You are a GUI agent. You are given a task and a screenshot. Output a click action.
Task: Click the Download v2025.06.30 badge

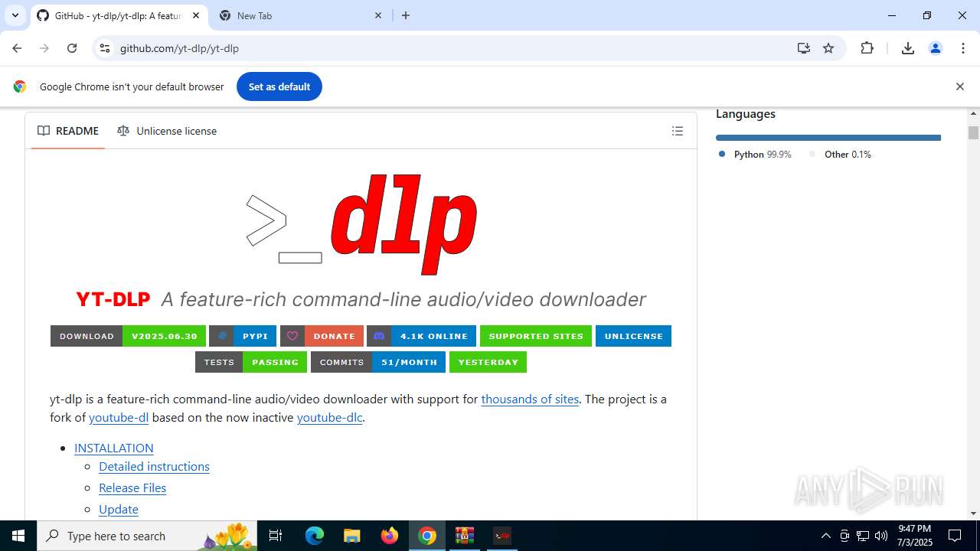tap(128, 336)
